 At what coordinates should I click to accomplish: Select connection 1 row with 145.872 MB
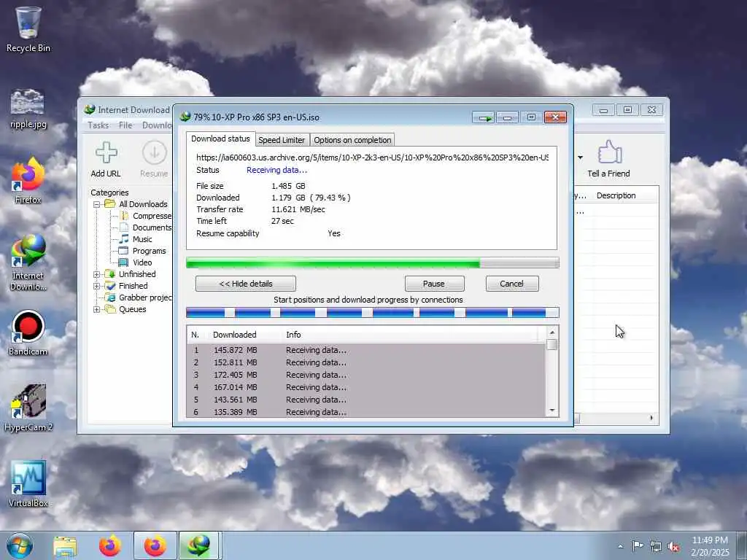tap(366, 350)
